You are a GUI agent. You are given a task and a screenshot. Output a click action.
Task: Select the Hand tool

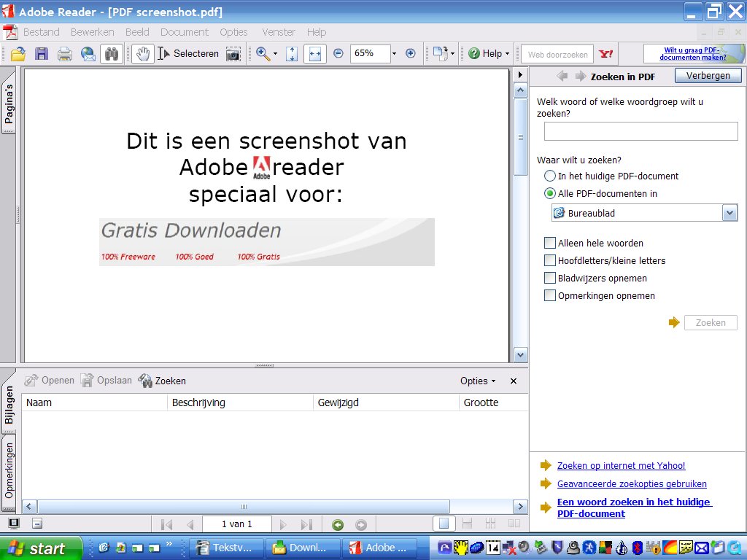(143, 53)
